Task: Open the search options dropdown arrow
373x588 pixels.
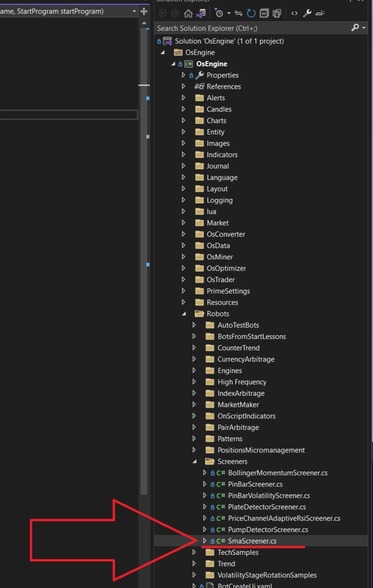Action: click(x=364, y=28)
